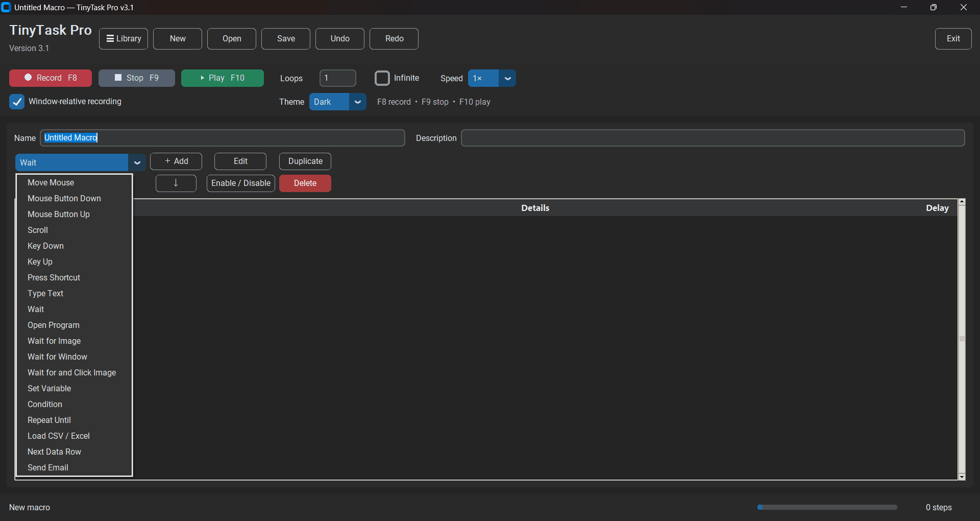
Task: Choose Key Down step type
Action: (x=75, y=246)
